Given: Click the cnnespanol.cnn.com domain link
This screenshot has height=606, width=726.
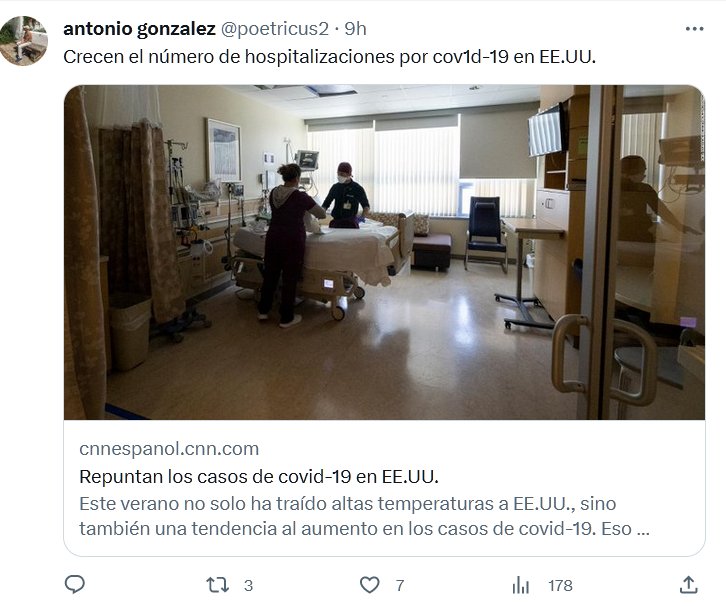Looking at the screenshot, I should click(x=169, y=449).
